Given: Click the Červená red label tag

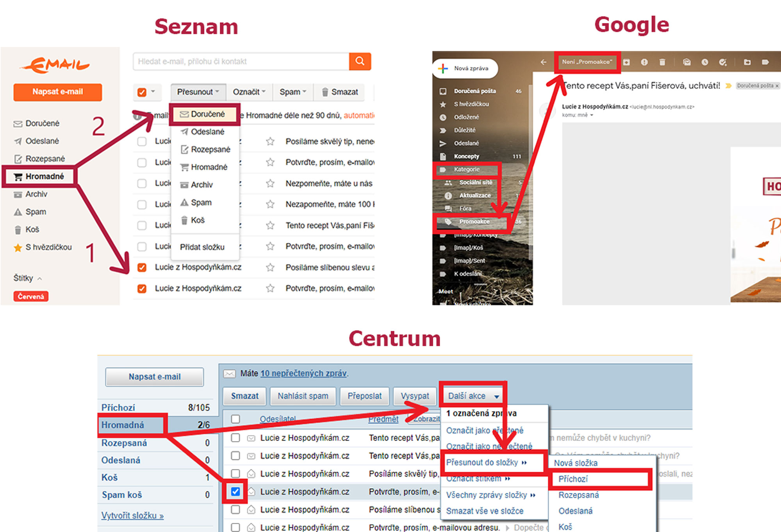Looking at the screenshot, I should click(x=31, y=296).
